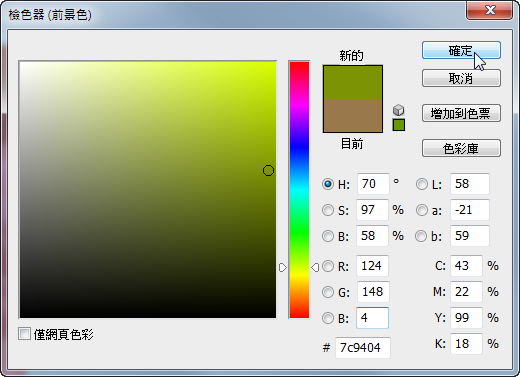520x377 pixels.
Task: Click the hue slider's left triangle handle
Action: coord(283,267)
